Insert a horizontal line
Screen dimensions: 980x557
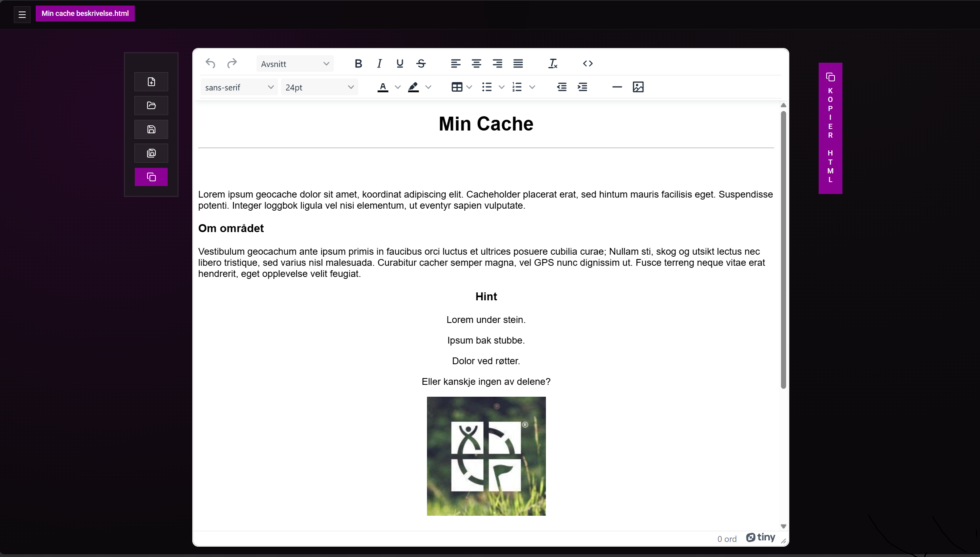pos(617,87)
